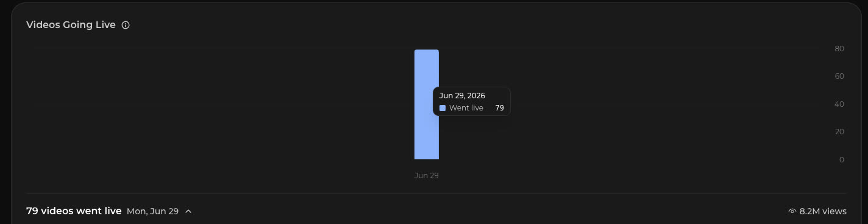Click the 60 y-axis label

point(839,76)
